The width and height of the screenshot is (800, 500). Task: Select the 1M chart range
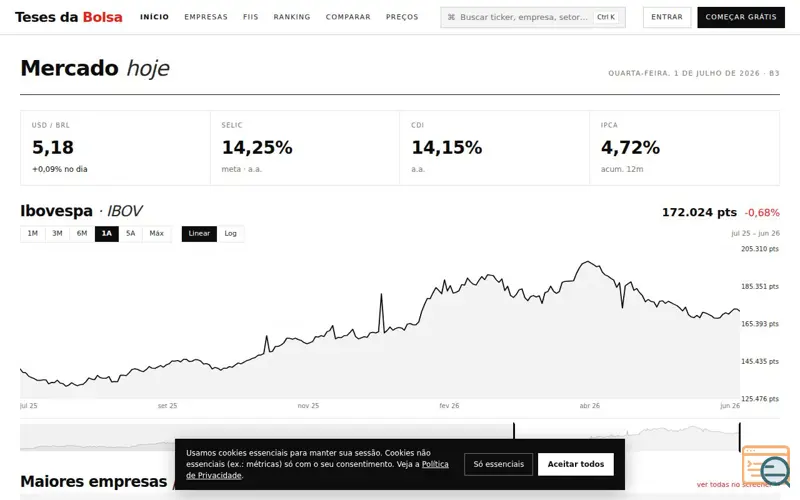(33, 234)
